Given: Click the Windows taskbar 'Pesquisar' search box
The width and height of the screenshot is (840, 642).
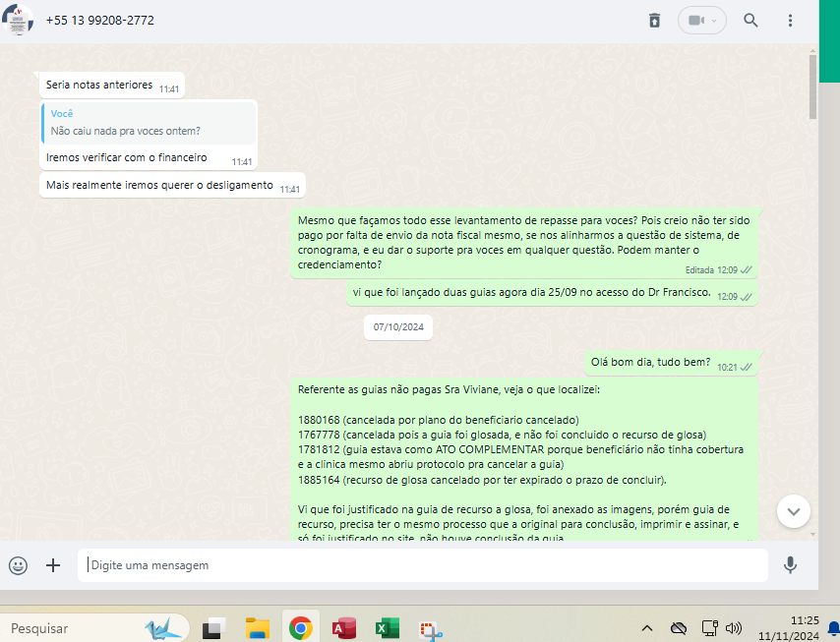Looking at the screenshot, I should [95, 628].
